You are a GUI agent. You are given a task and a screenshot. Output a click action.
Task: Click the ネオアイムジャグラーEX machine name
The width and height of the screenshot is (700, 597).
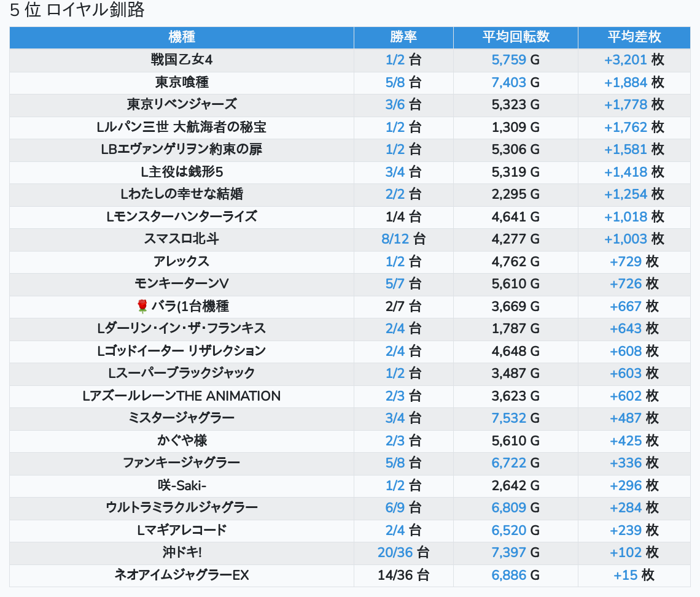click(182, 575)
